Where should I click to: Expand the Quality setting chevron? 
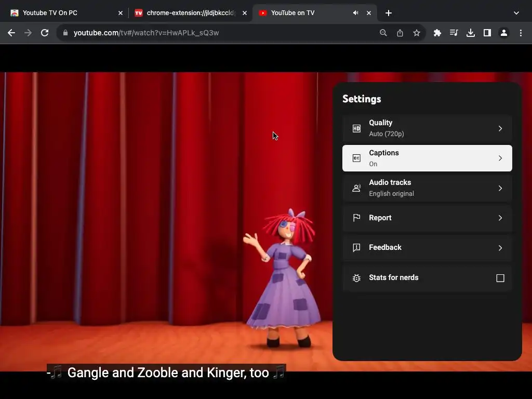pyautogui.click(x=500, y=129)
